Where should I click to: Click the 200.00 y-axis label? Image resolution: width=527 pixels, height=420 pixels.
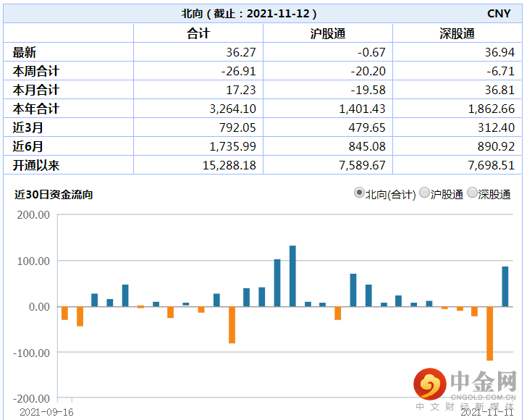click(x=33, y=215)
